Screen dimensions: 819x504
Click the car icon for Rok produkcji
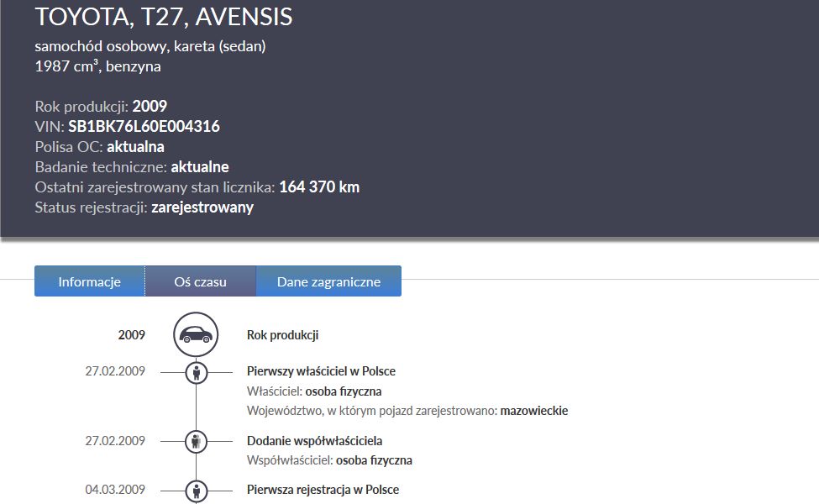(x=196, y=334)
